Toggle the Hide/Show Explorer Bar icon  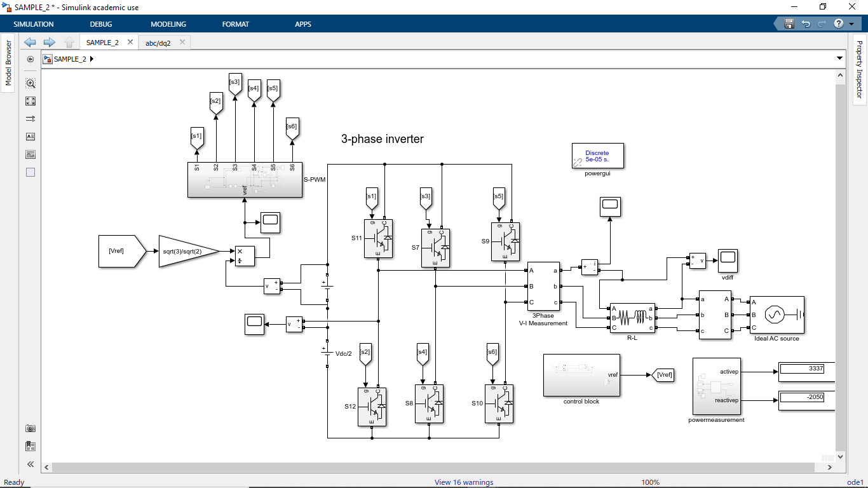click(x=30, y=59)
